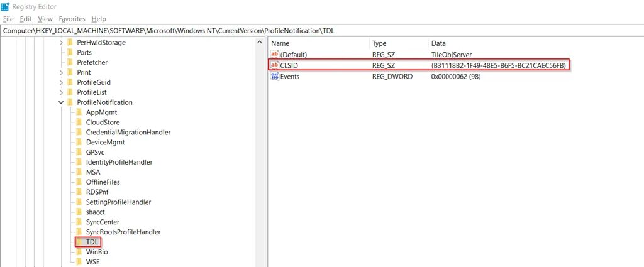Select the Events value name

[x=290, y=76]
